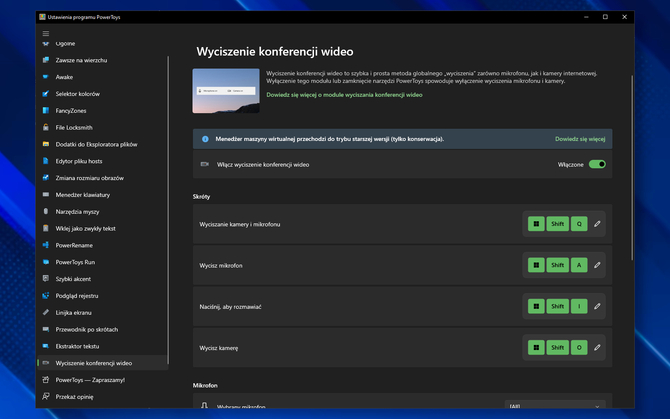This screenshot has height=419, width=670.
Task: Select Podgląd rejestru in the sidebar
Action: (x=103, y=296)
